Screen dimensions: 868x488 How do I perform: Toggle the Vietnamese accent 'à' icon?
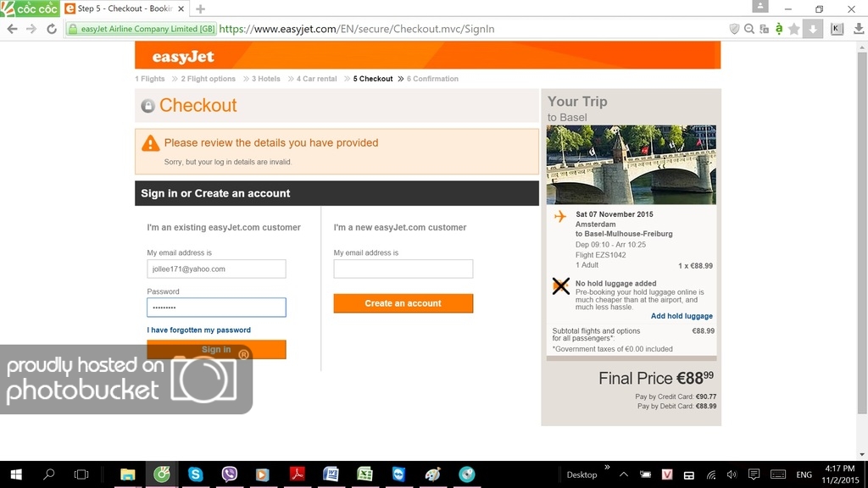[779, 29]
